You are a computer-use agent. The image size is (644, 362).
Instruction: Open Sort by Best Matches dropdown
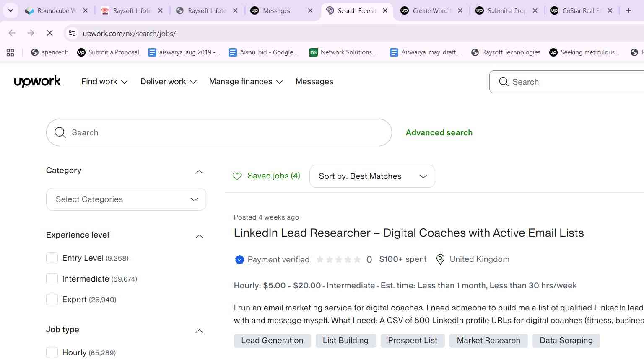(x=372, y=176)
